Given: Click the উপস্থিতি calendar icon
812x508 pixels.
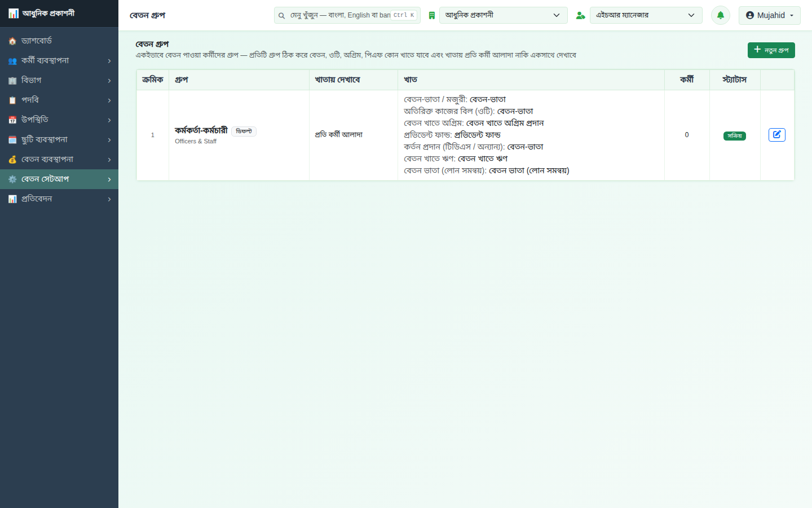Looking at the screenshot, I should pyautogui.click(x=12, y=120).
